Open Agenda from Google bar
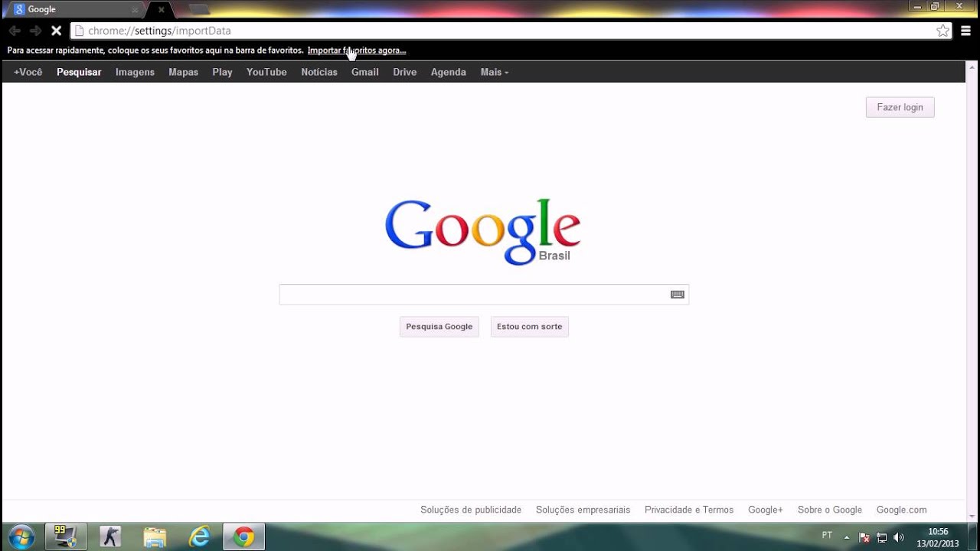 tap(449, 72)
